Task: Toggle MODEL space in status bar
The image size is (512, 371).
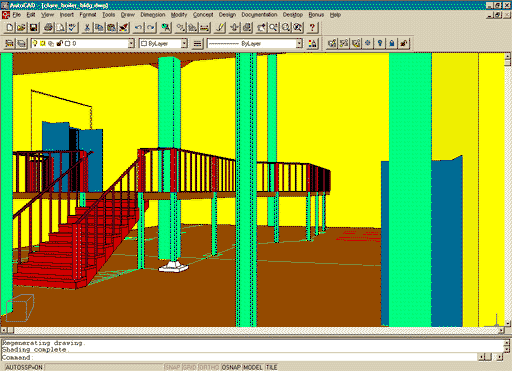Action: click(253, 367)
